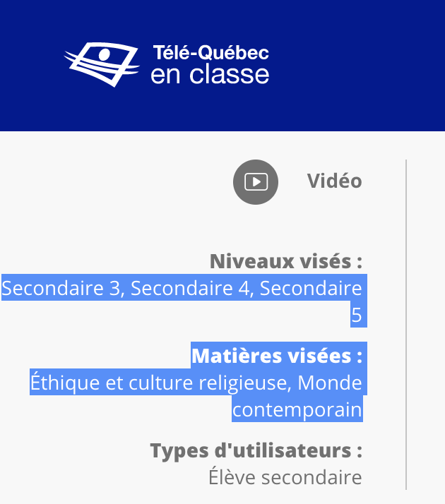The width and height of the screenshot is (445, 504).
Task: Click the Vidéo label
Action: tap(335, 181)
